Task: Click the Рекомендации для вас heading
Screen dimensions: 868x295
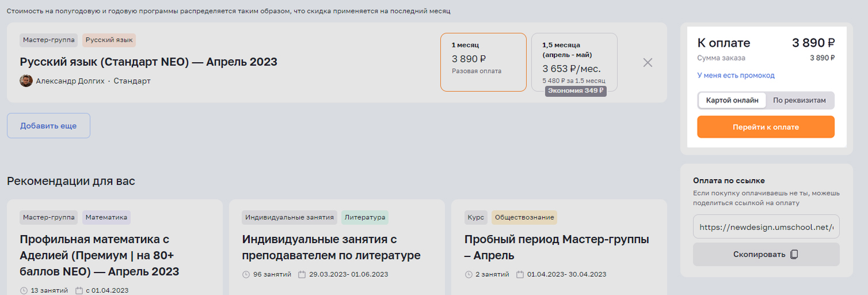Action: [x=71, y=181]
